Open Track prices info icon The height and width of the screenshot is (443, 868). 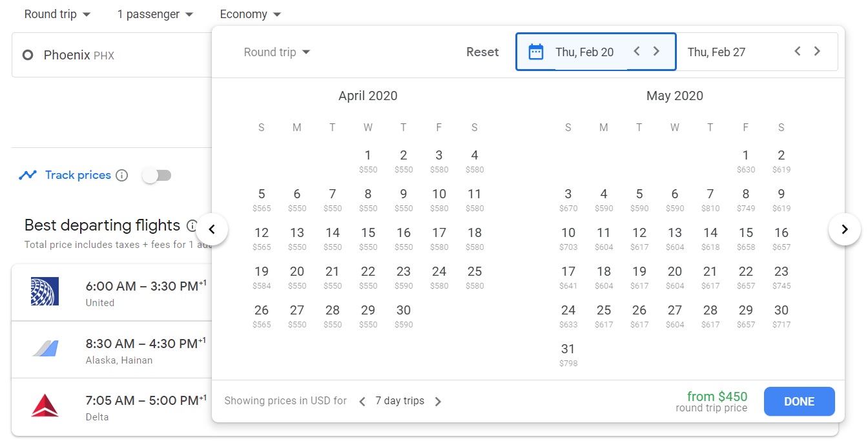121,176
